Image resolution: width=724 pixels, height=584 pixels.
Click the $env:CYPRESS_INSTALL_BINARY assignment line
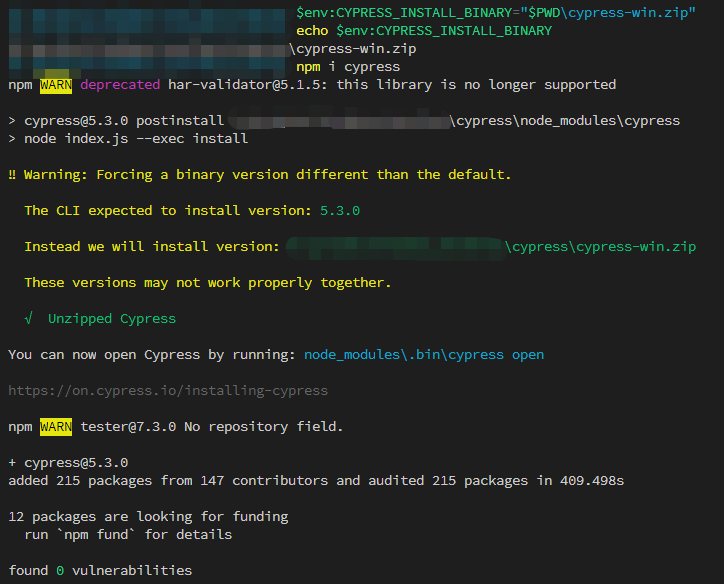pos(496,13)
